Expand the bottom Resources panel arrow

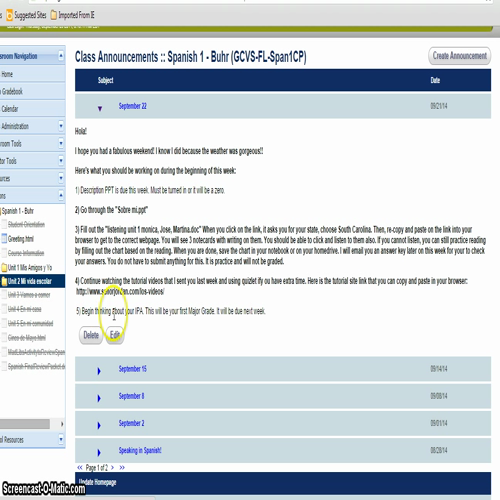61,439
